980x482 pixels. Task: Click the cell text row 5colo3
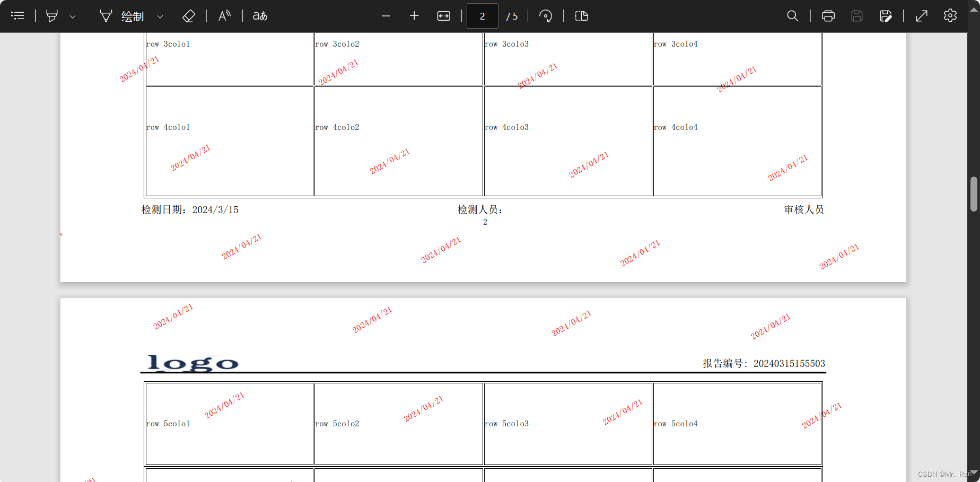point(507,424)
